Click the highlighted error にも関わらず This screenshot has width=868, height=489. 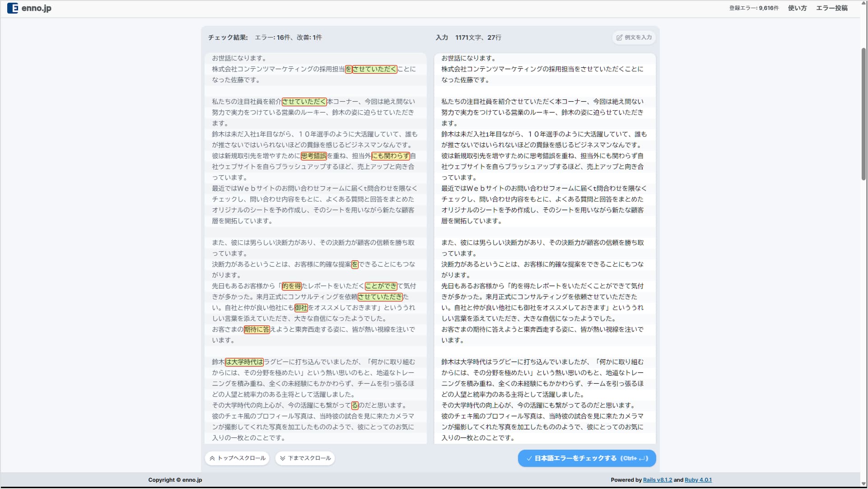390,156
